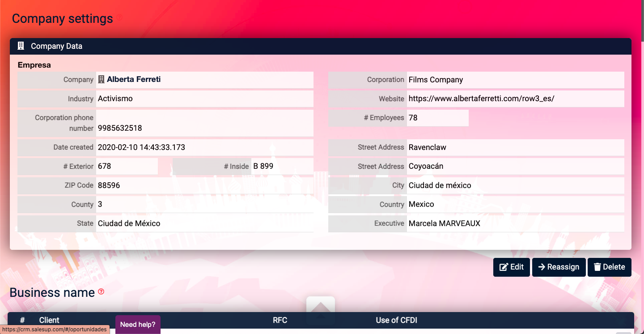Click the Executive field label
644x334 pixels.
(x=390, y=223)
